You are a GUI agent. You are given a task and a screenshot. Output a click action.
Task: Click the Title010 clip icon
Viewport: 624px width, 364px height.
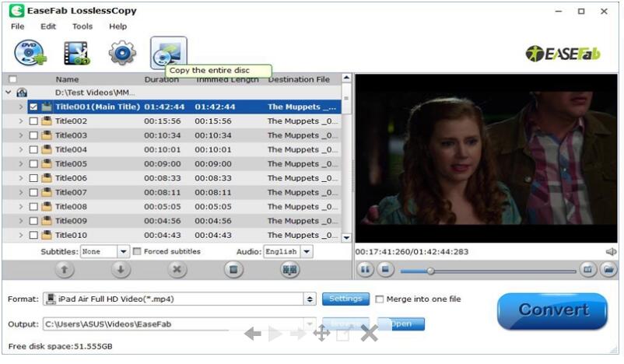[x=47, y=235]
